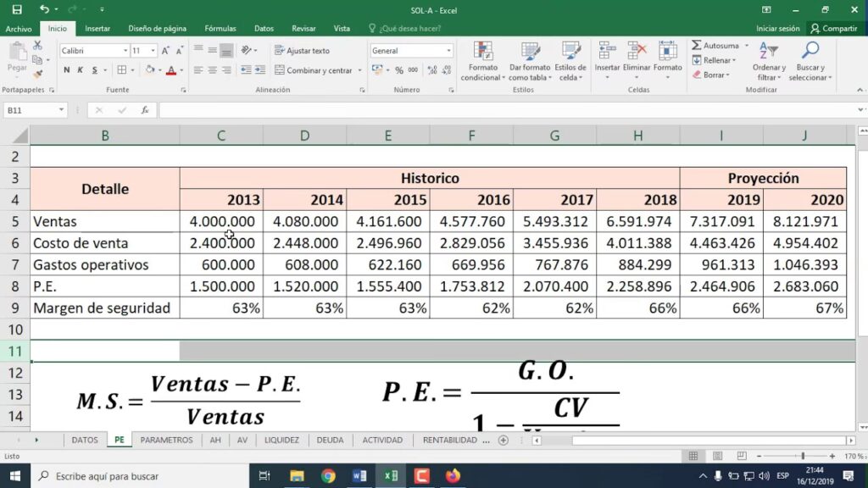The width and height of the screenshot is (868, 488).
Task: Open the Fórmulas ribbon tab
Action: [220, 29]
